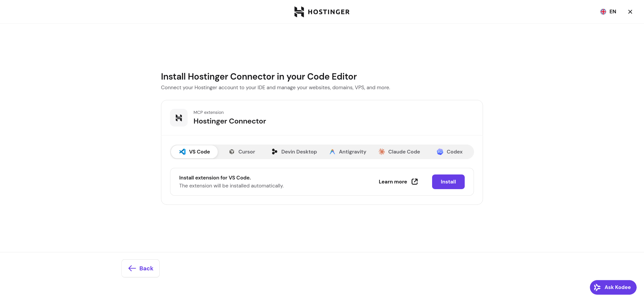Click the UK flag language icon
Viewport: 644px width, 299px height.
[x=603, y=12]
